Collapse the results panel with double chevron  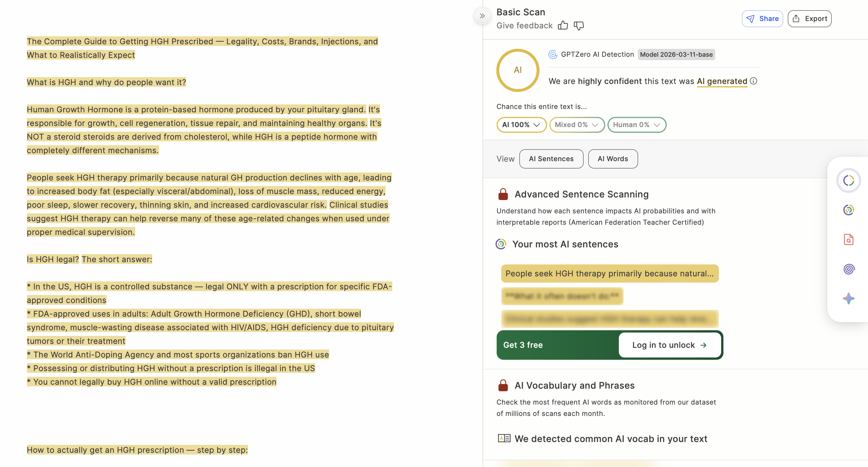tap(482, 16)
